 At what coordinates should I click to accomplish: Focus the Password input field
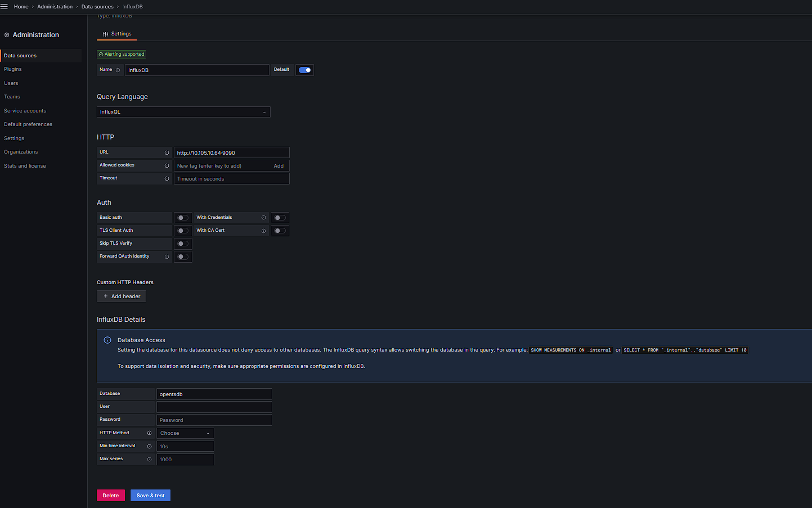(214, 420)
